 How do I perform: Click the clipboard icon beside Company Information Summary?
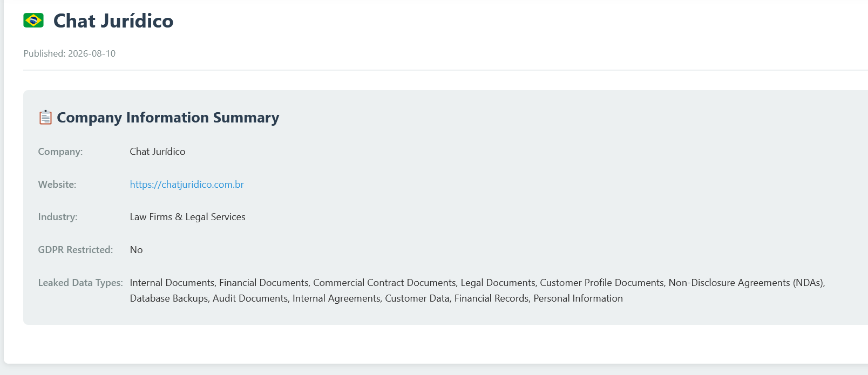tap(45, 117)
